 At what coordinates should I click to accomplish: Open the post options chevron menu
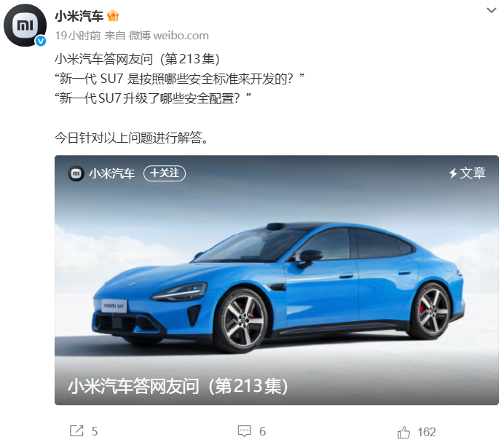(x=491, y=10)
